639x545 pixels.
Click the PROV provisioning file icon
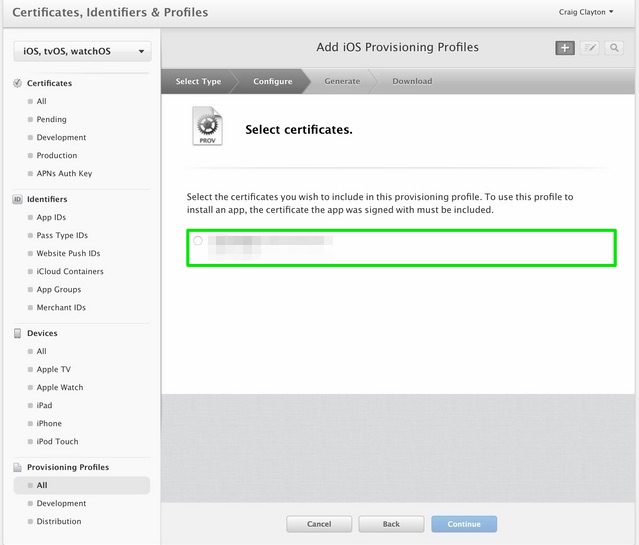[207, 126]
